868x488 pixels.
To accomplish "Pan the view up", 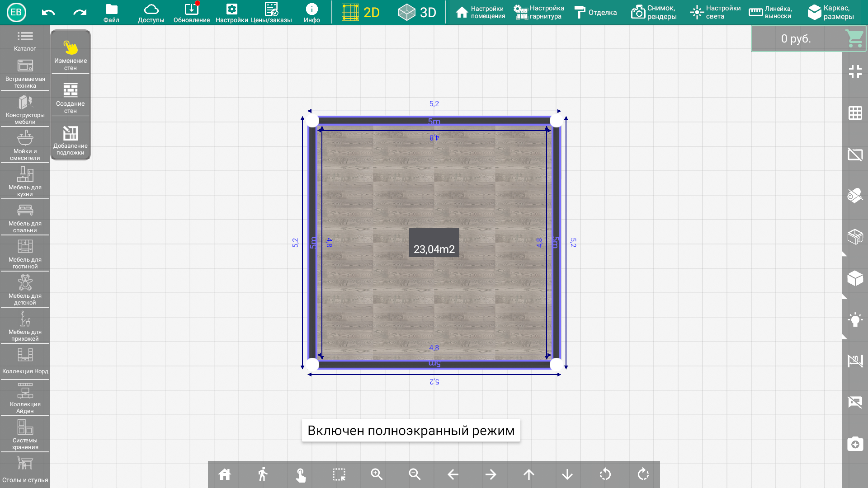I will (529, 474).
